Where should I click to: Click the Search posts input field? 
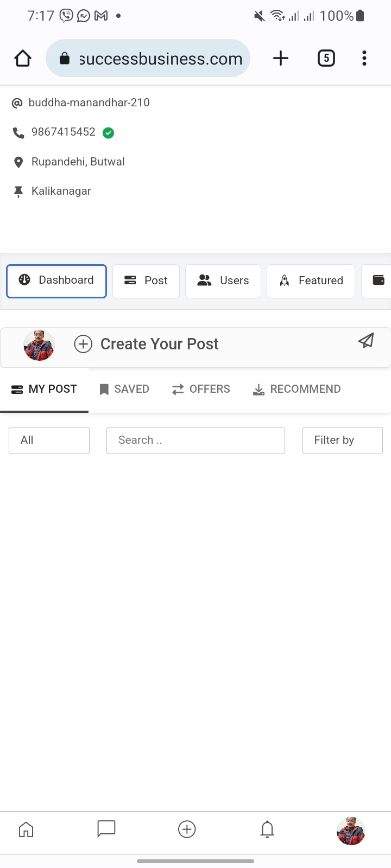[x=195, y=440]
